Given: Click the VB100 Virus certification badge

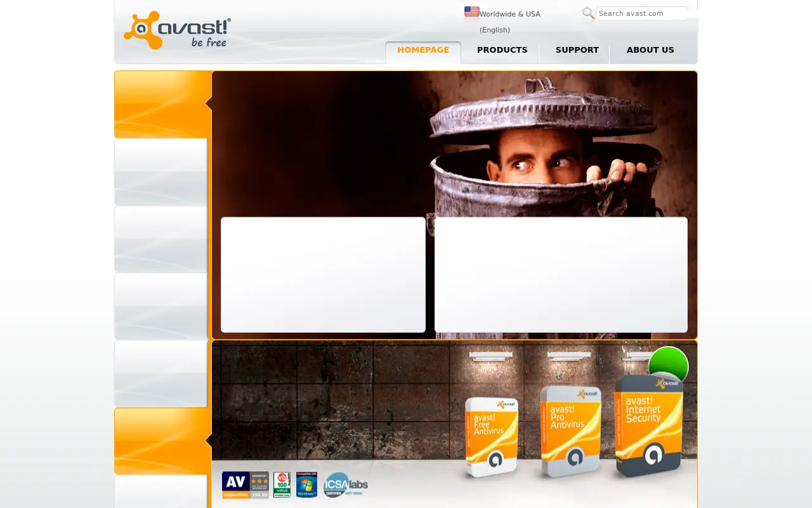Looking at the screenshot, I should coord(282,485).
